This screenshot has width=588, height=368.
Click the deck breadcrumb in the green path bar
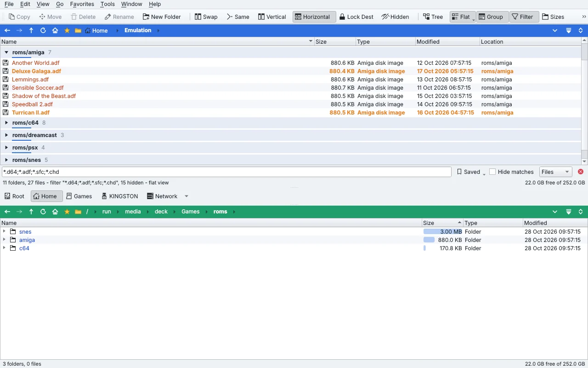pos(161,212)
